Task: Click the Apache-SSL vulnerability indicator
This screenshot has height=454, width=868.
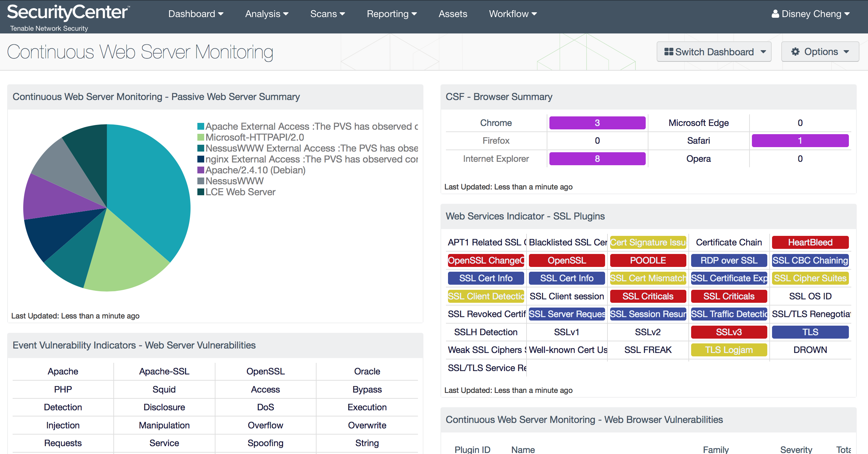Action: (x=164, y=371)
